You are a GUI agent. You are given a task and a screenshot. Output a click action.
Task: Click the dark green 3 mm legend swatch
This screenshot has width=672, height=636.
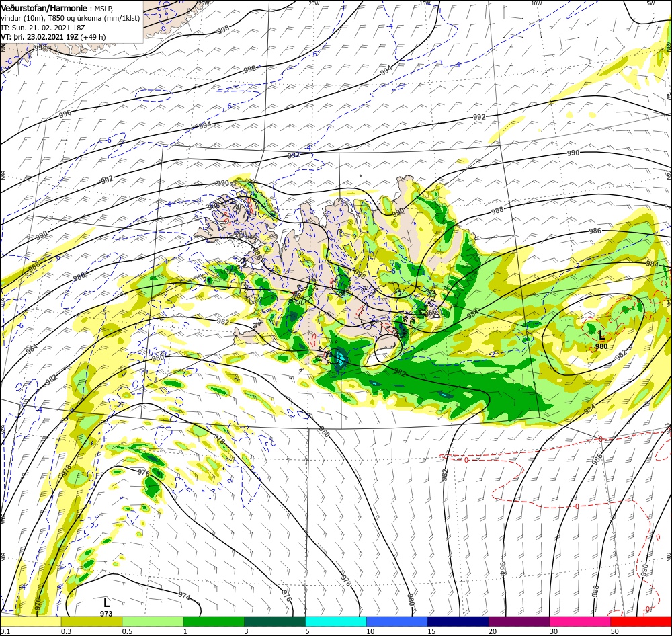tap(275, 621)
